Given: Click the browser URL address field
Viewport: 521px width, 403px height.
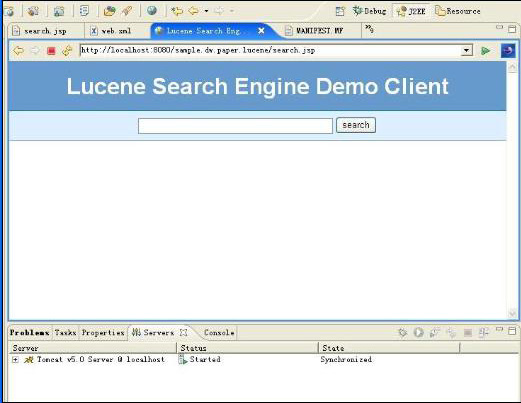Looking at the screenshot, I should click(271, 50).
